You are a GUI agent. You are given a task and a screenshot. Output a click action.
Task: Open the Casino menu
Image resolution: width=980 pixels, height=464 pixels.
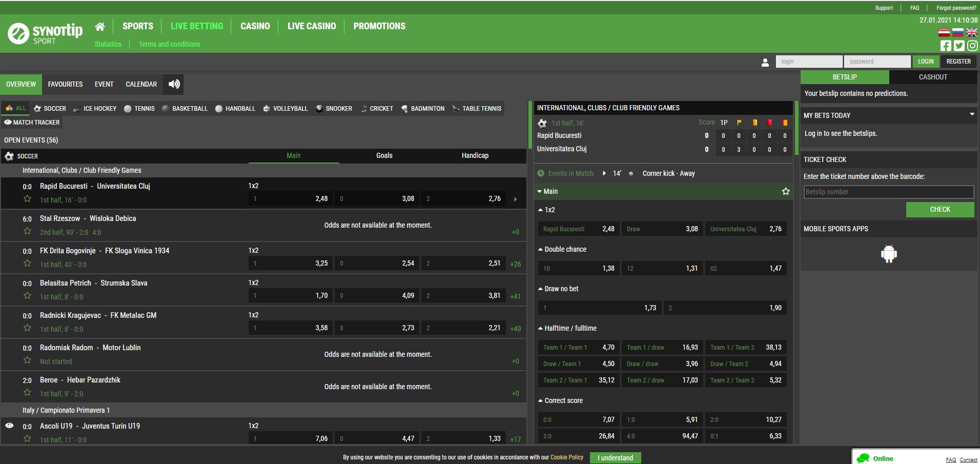click(255, 26)
